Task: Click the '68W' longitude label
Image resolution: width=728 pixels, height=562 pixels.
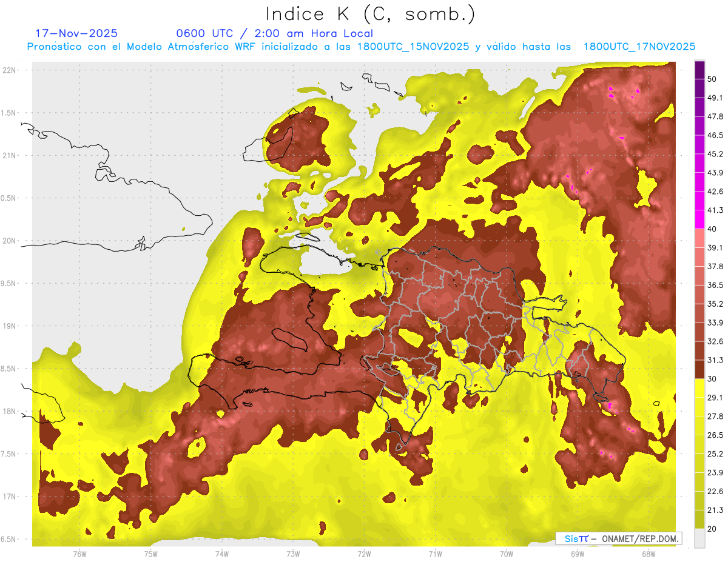Action: (648, 554)
